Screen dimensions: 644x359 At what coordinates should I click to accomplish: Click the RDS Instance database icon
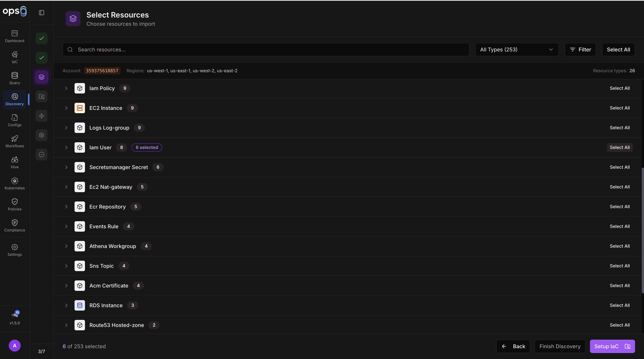80,305
